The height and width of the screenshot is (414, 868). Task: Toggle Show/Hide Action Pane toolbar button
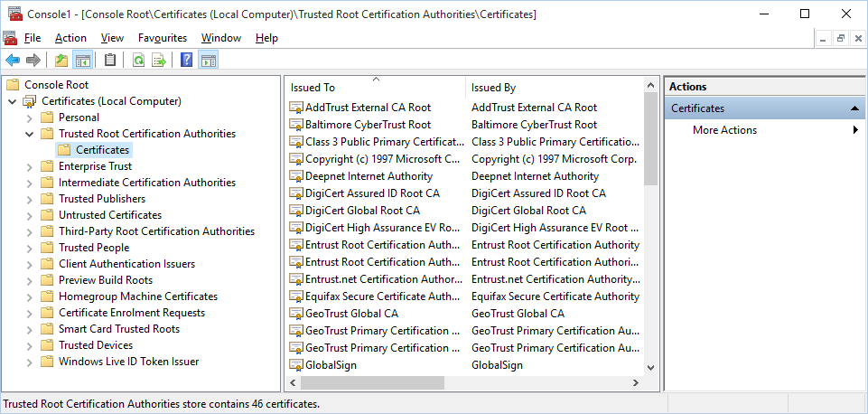pos(209,61)
